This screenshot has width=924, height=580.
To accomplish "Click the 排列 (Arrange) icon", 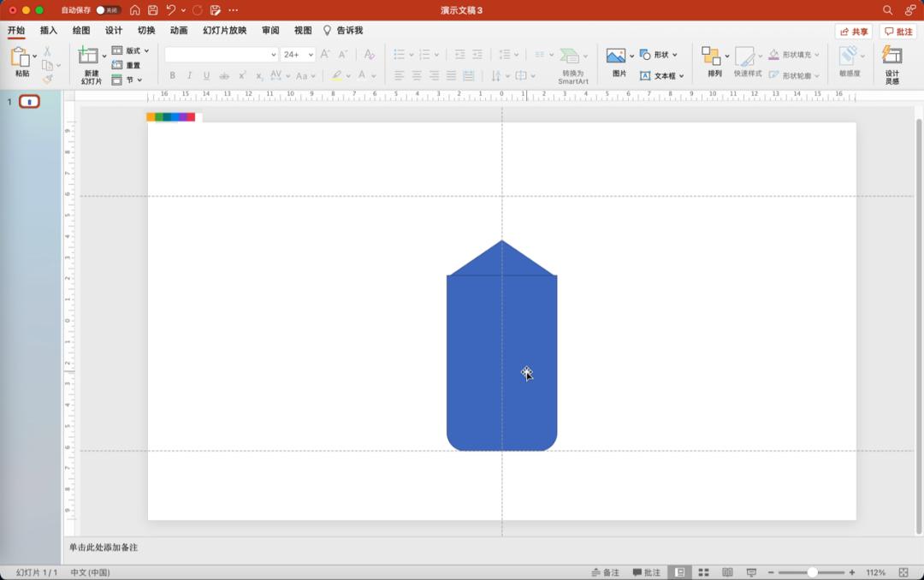I will (x=711, y=56).
